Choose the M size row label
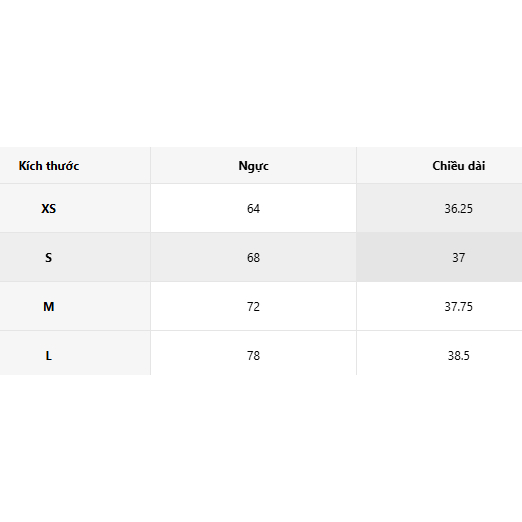The width and height of the screenshot is (522, 522). [49, 307]
